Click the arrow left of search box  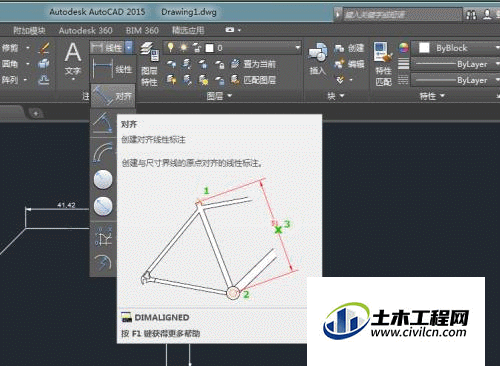[338, 15]
